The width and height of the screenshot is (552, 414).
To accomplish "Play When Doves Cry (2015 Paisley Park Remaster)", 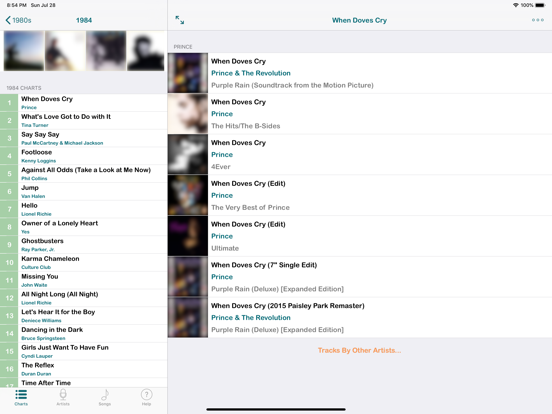I will click(360, 318).
